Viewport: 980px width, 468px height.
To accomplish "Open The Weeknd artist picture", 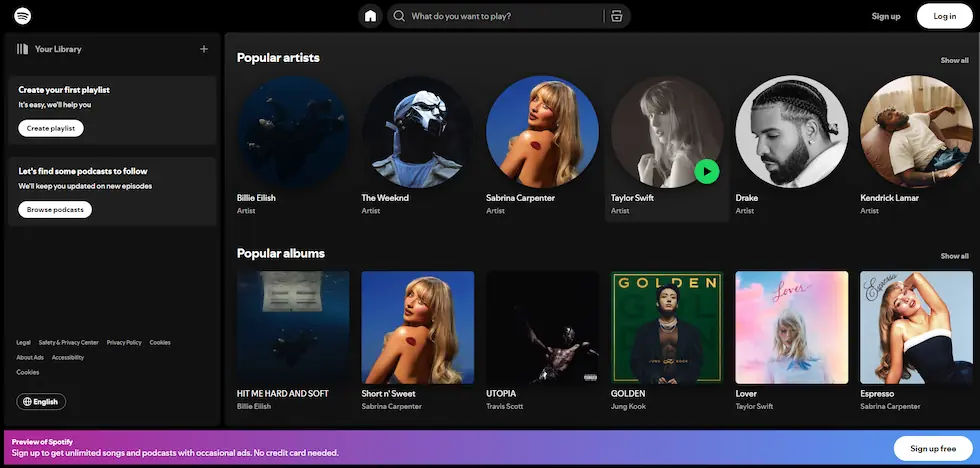I will tap(418, 132).
